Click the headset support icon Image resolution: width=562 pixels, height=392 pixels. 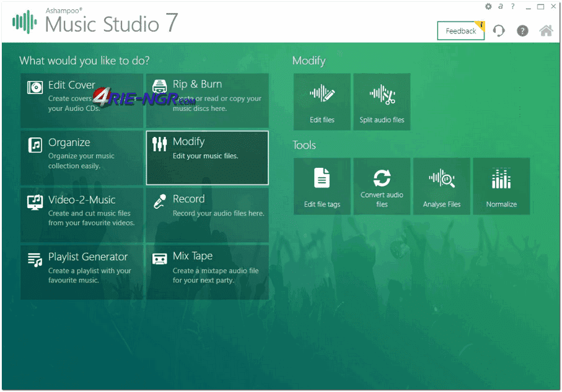(499, 31)
